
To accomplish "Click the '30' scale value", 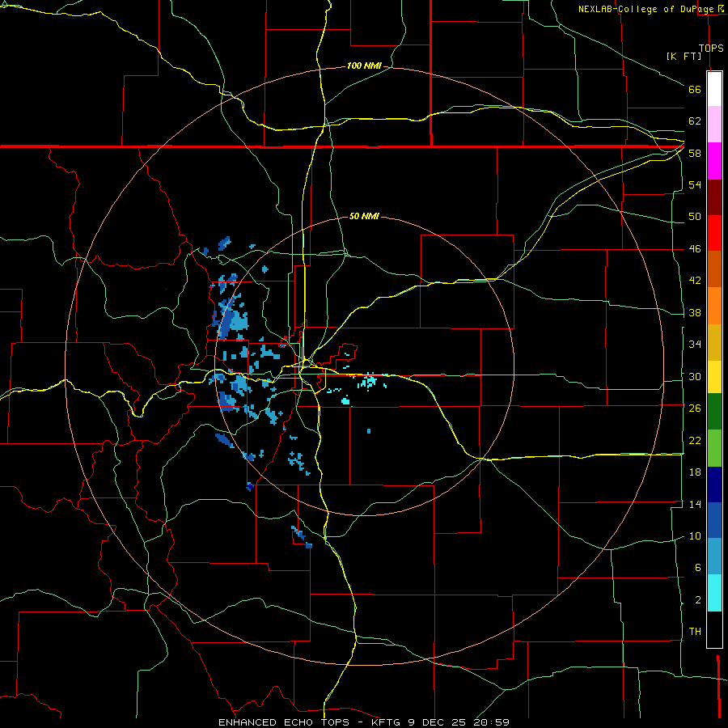I will pos(695,376).
